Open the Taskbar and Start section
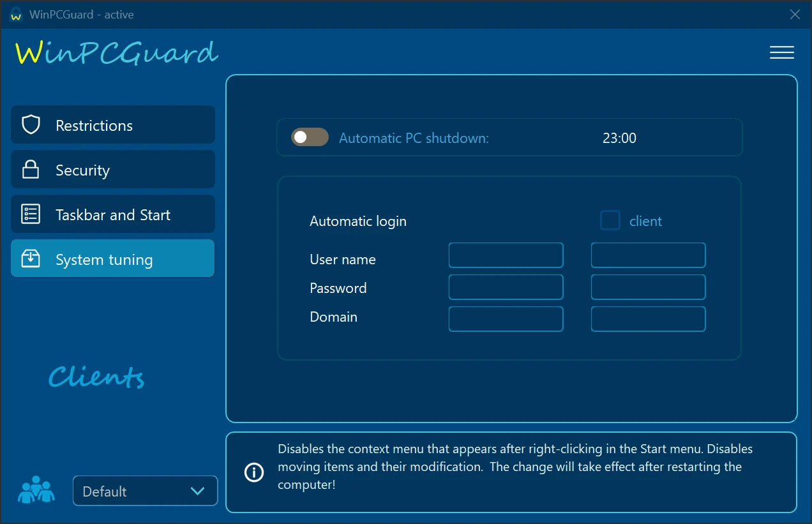This screenshot has height=524, width=812. pos(113,214)
